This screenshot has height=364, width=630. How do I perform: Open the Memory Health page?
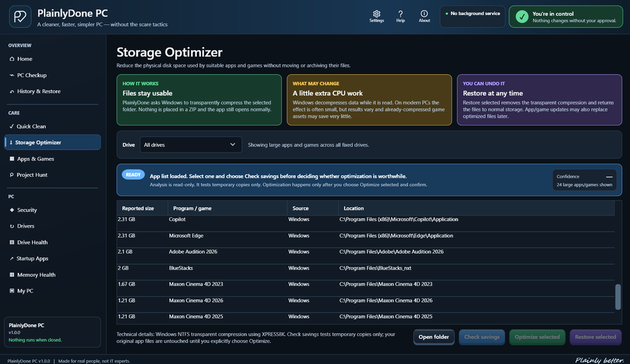point(52,275)
